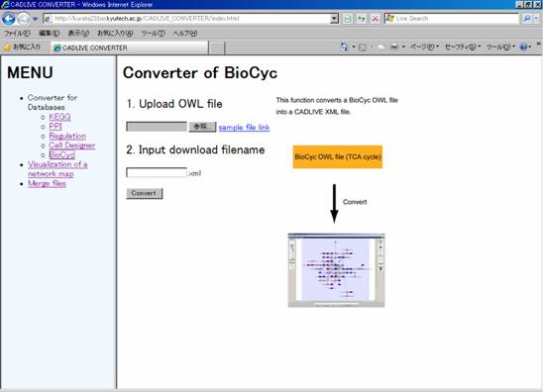Open the Regulation converter link
This screenshot has width=543, height=392.
click(x=67, y=136)
